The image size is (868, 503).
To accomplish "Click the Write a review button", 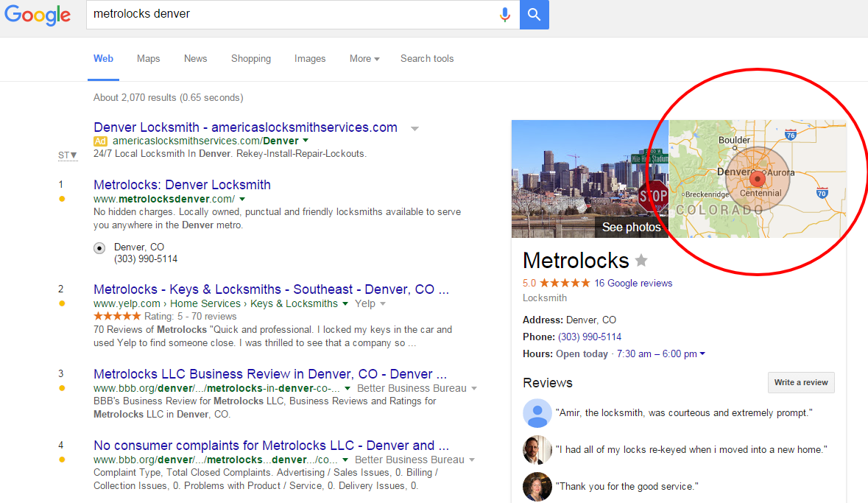I will tap(801, 382).
